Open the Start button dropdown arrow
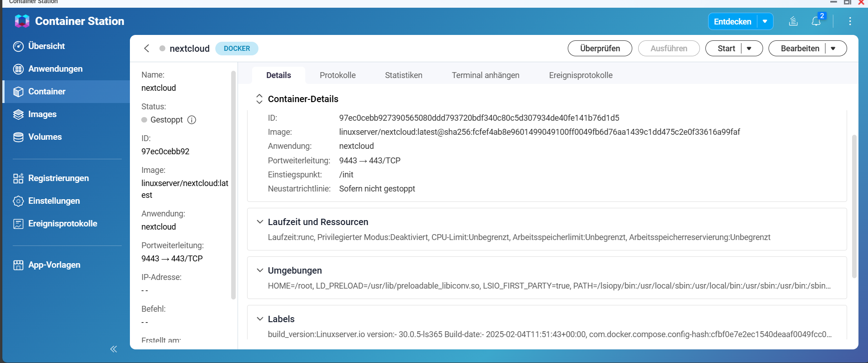 tap(749, 49)
